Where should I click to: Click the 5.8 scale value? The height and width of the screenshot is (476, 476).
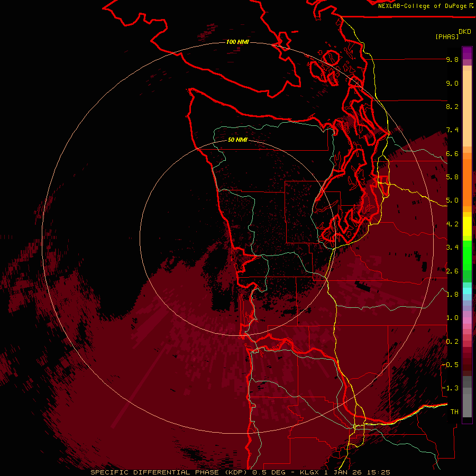pos(452,177)
